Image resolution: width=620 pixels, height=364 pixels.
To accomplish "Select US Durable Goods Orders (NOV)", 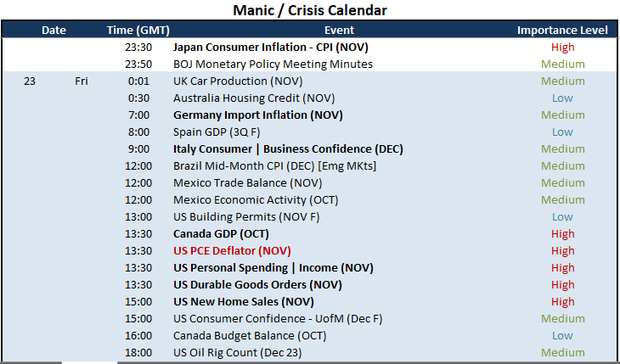I will tap(257, 285).
